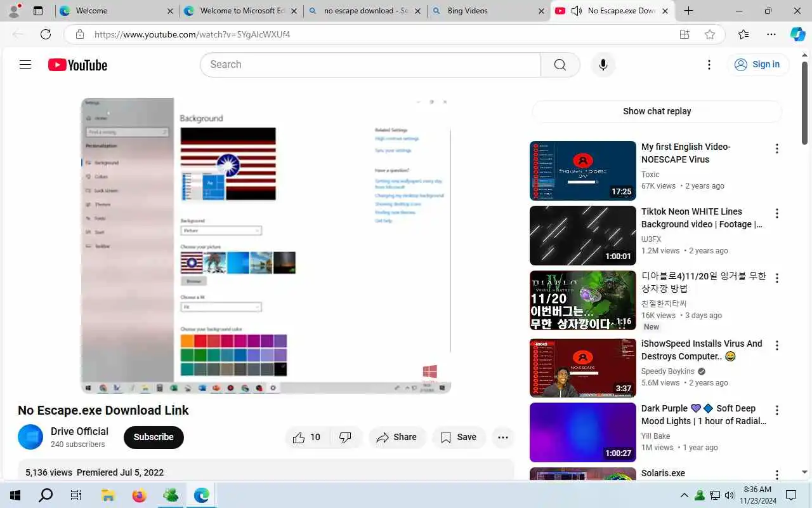Open Edge profile icon

(x=14, y=11)
